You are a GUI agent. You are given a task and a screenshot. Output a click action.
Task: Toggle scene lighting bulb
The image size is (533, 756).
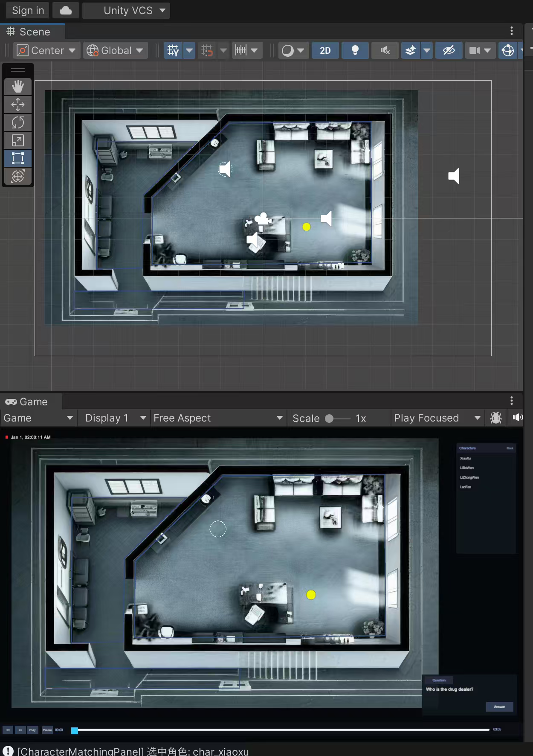(355, 50)
